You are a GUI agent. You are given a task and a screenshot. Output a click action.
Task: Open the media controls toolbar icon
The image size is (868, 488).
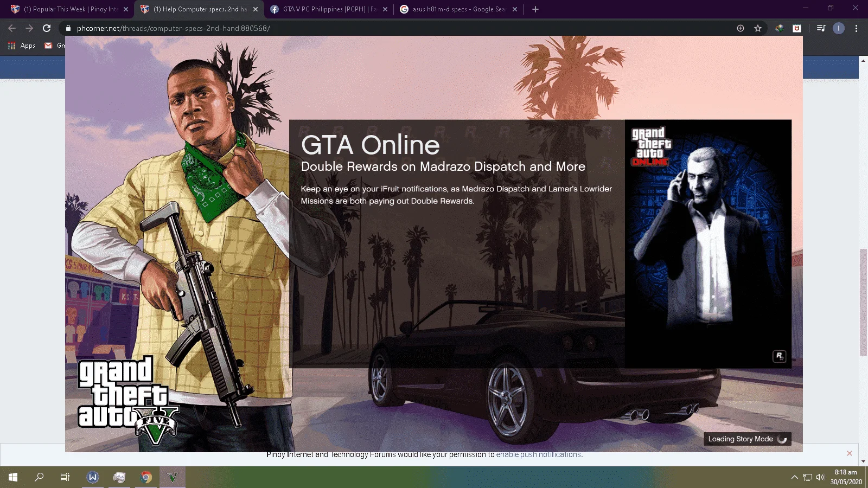821,28
